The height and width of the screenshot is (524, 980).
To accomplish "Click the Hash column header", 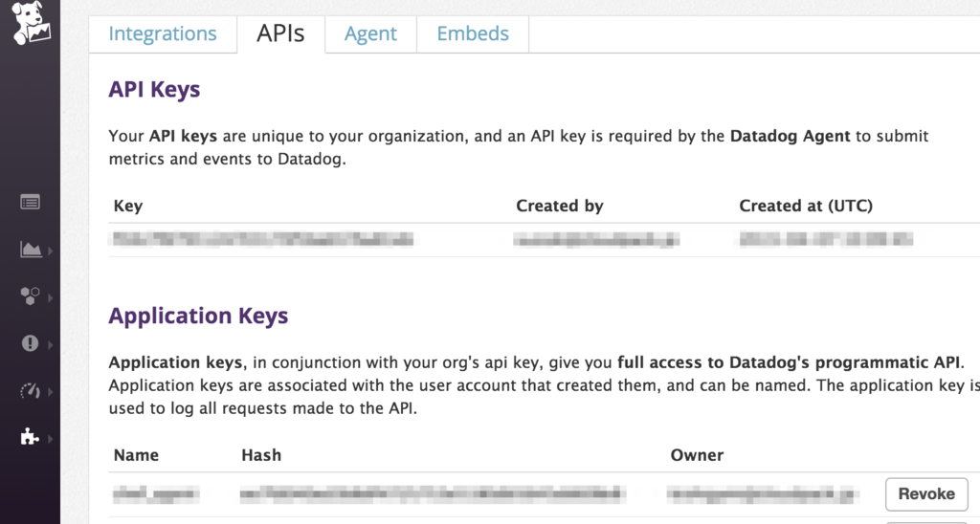I will click(261, 455).
